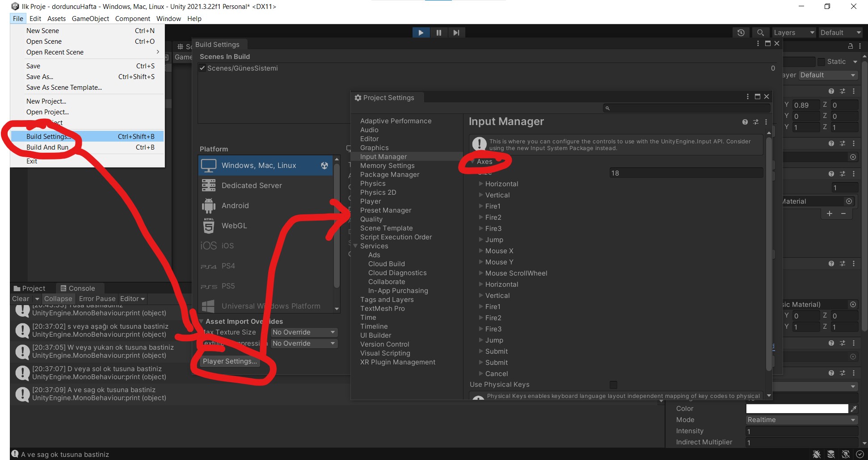
Task: Click the Play button in the toolbar
Action: (x=421, y=33)
